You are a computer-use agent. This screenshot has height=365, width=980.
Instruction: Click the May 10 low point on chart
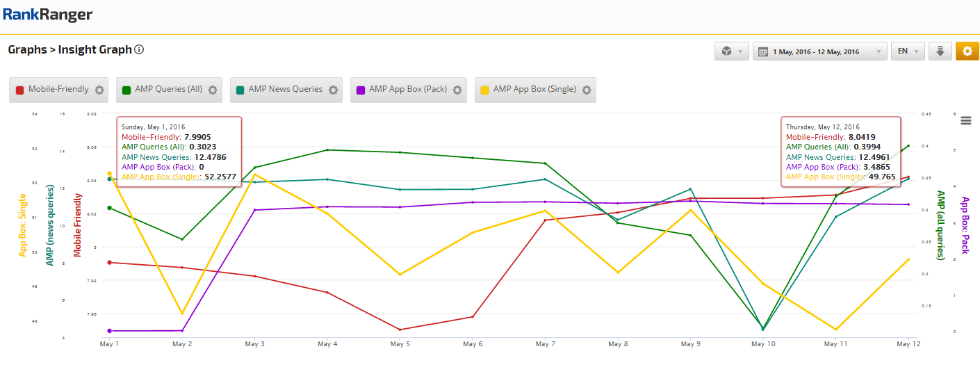(x=763, y=329)
